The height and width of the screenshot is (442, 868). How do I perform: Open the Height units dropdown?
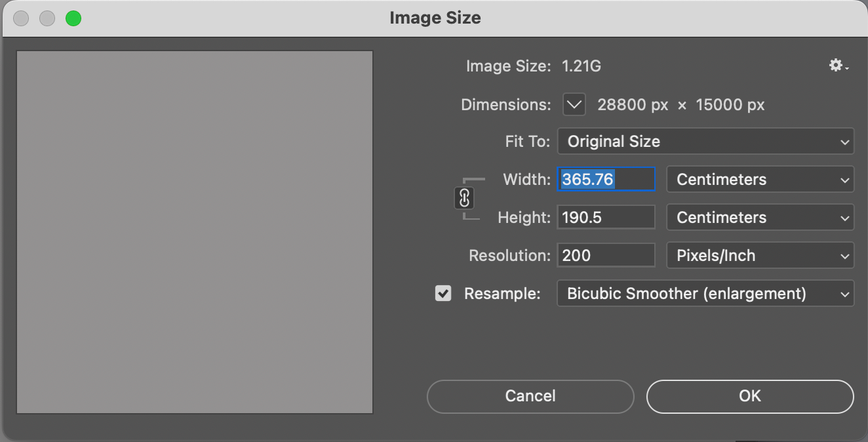pos(760,218)
